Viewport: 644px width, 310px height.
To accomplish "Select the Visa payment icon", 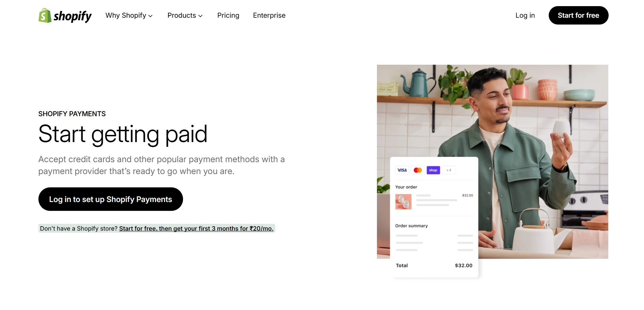I will [402, 170].
